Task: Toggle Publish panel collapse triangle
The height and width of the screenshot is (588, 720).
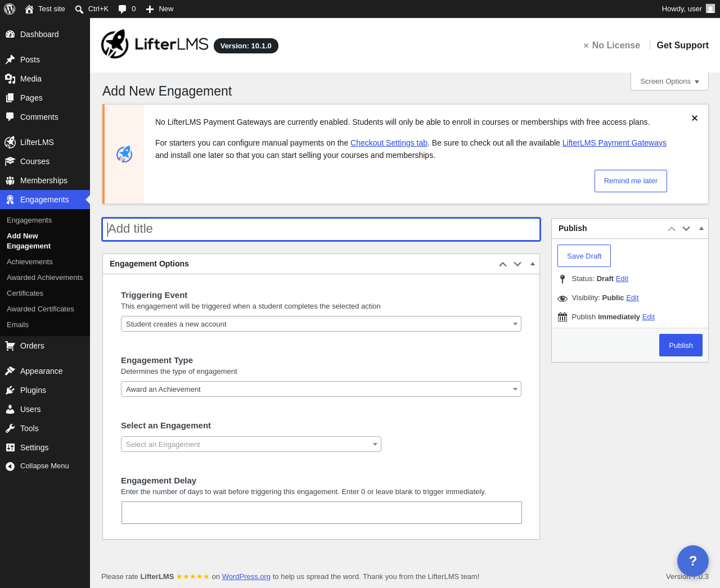Action: pos(701,228)
